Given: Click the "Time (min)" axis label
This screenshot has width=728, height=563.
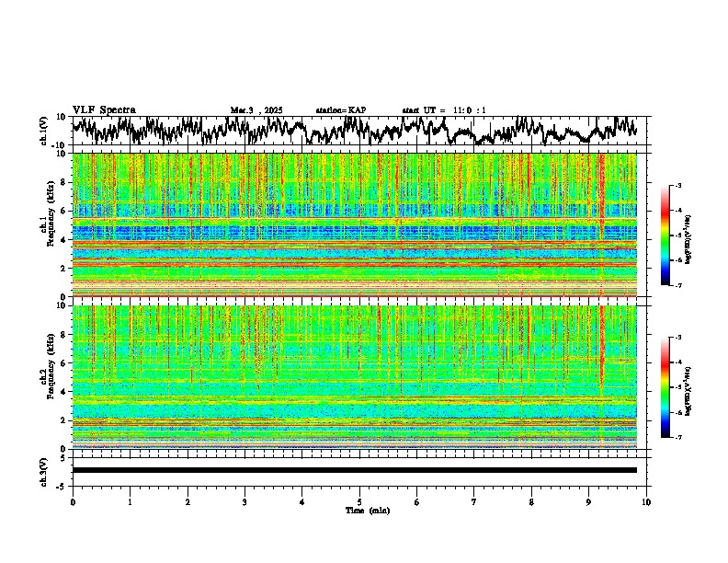Looking at the screenshot, I should (368, 511).
